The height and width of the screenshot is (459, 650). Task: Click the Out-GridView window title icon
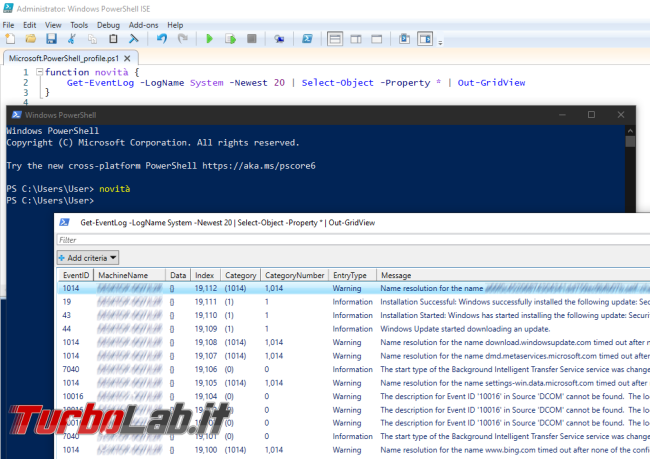[64, 223]
